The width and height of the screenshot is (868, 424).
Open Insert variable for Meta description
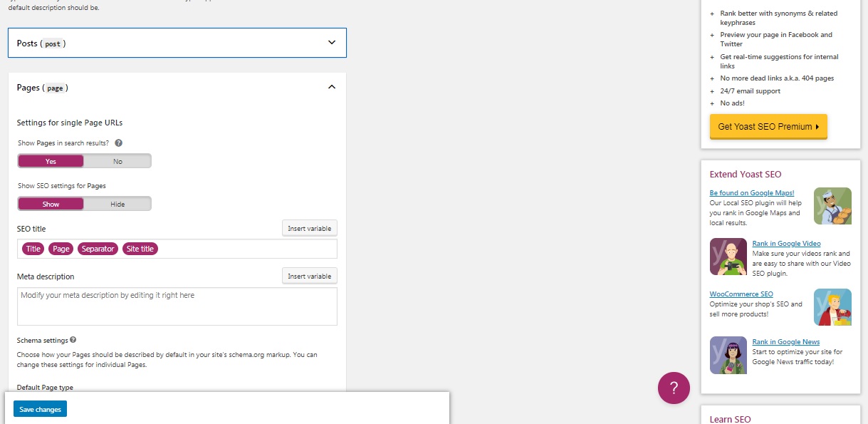coord(309,276)
